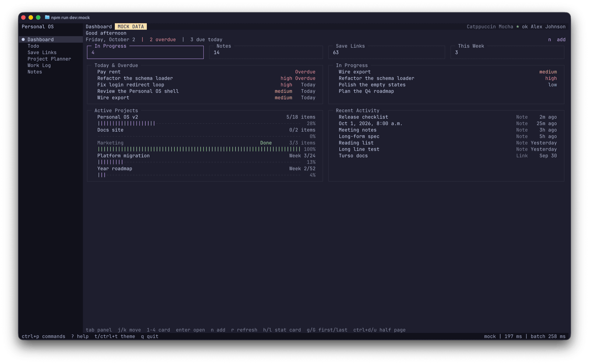Open the Year roadmap project
The height and width of the screenshot is (364, 589).
point(206,168)
